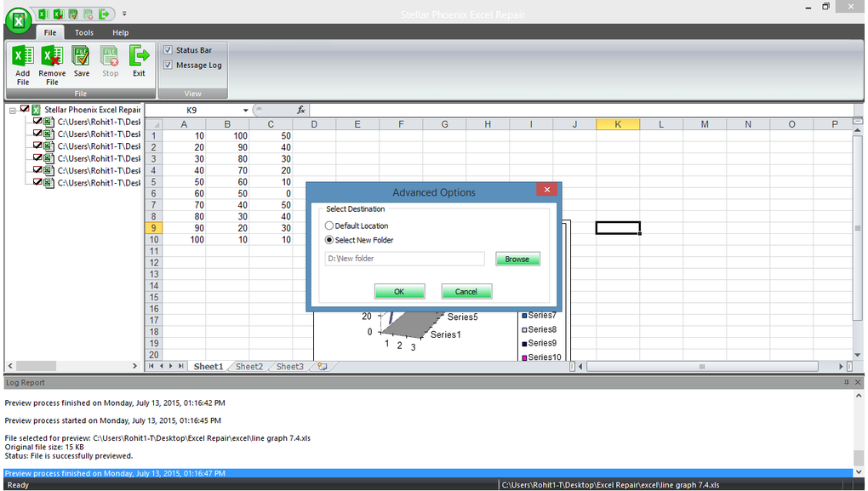Click spreadsheet vertical scrollbar down arrow
868x491 pixels.
858,355
